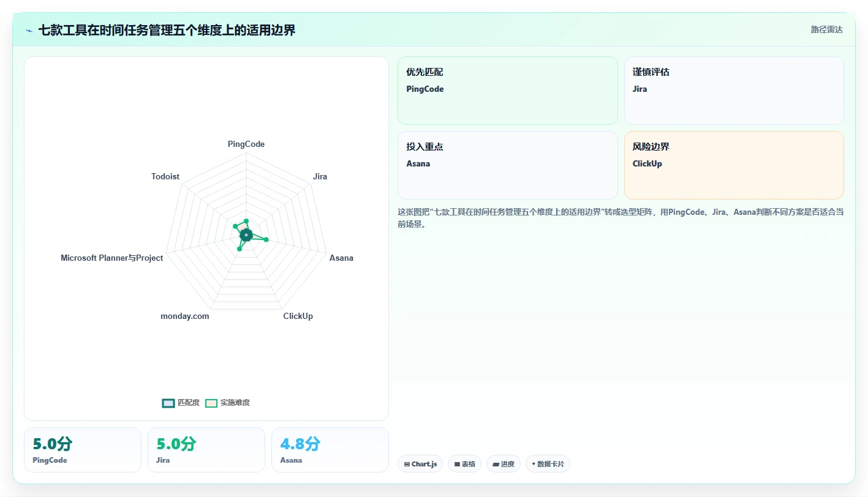Click the 路径雷达 label in the header
Screen dimensions: 868x497
click(826, 29)
